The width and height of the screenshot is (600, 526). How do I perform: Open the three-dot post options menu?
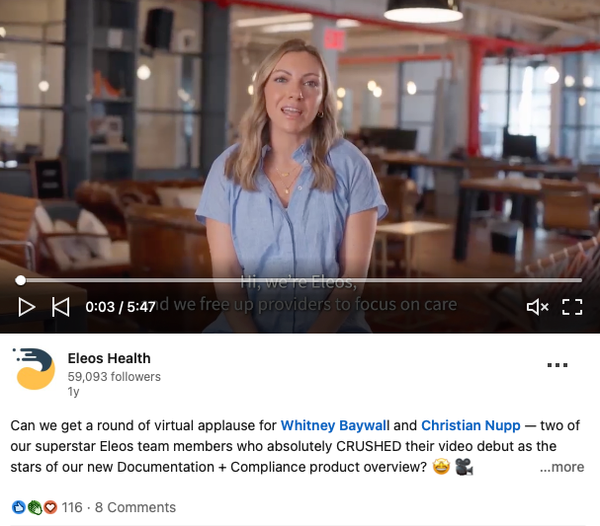(557, 365)
